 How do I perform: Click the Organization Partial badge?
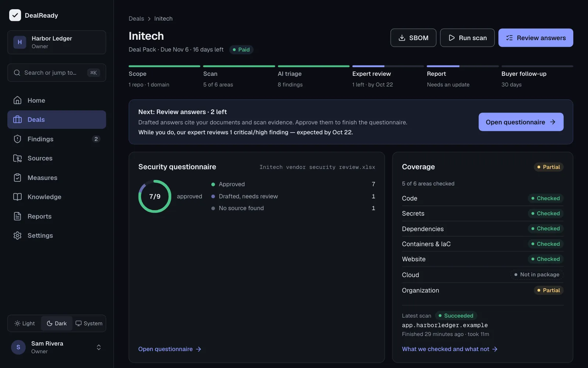(549, 290)
